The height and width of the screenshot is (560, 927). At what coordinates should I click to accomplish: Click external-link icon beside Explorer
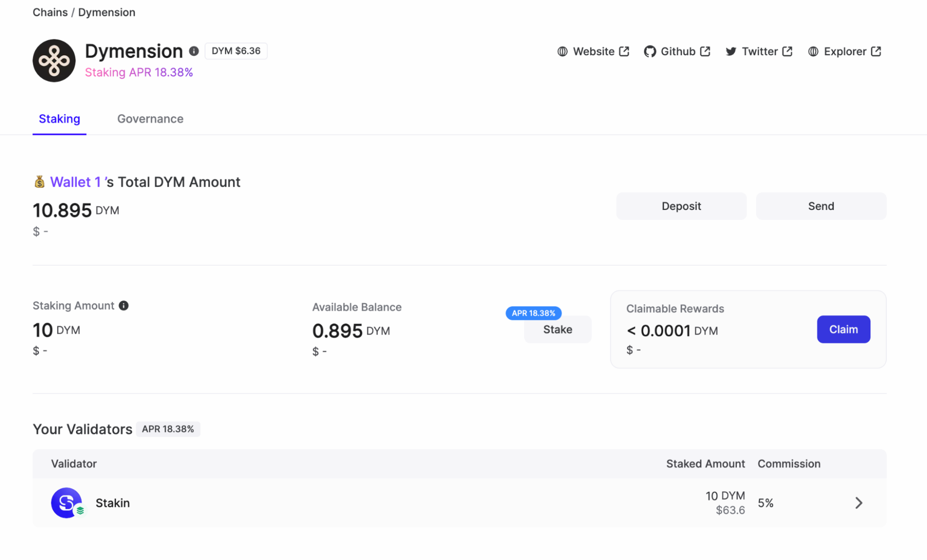[x=876, y=51]
